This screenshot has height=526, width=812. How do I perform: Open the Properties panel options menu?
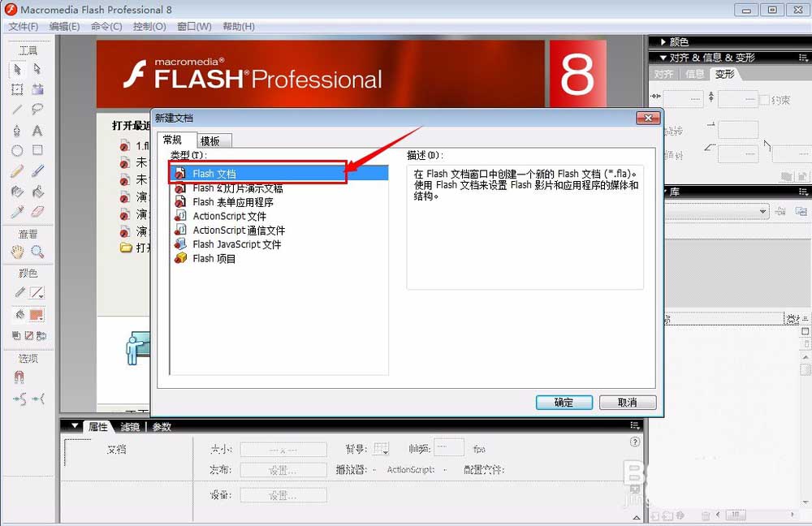coord(635,425)
